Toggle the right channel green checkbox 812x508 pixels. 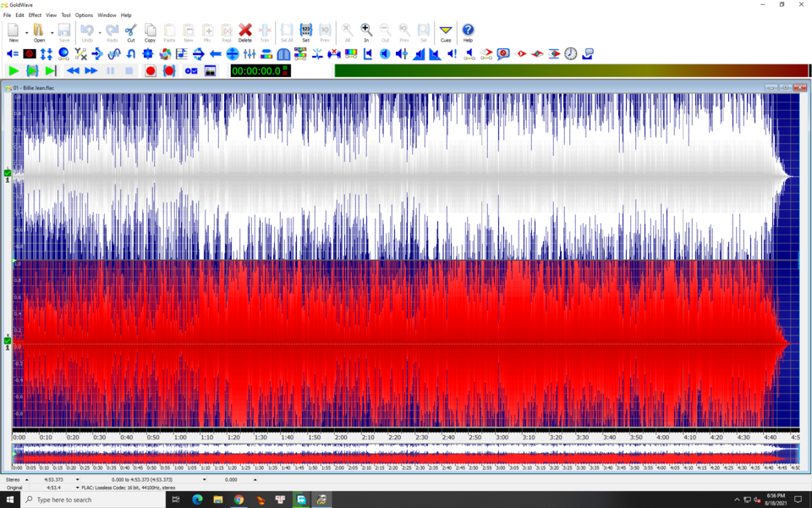coord(8,340)
